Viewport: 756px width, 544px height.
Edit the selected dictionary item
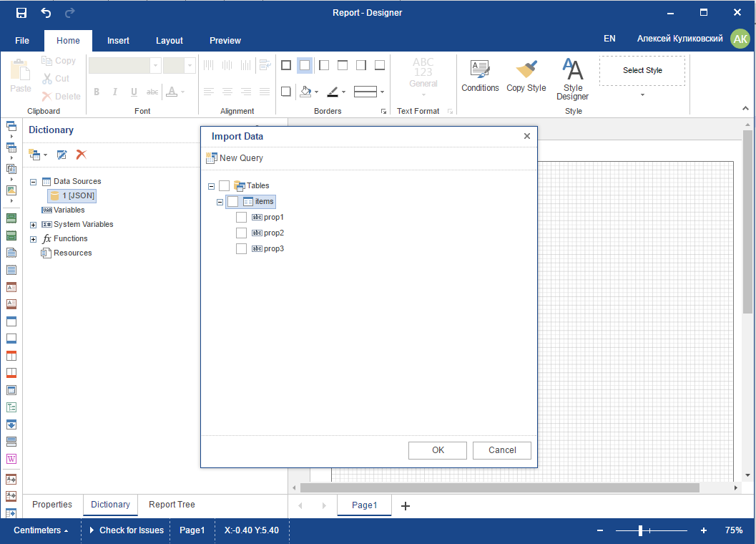coord(62,155)
